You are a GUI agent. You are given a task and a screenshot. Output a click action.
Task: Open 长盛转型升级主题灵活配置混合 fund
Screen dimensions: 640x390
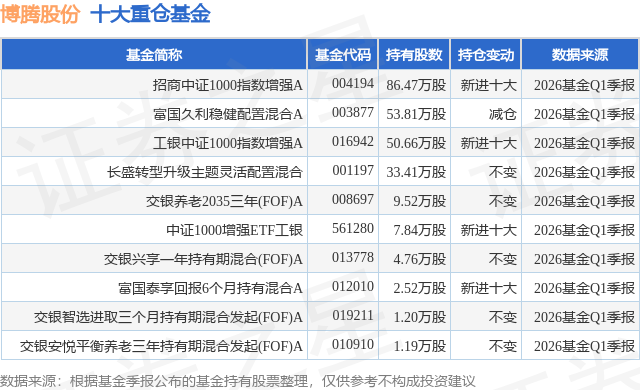coord(205,172)
